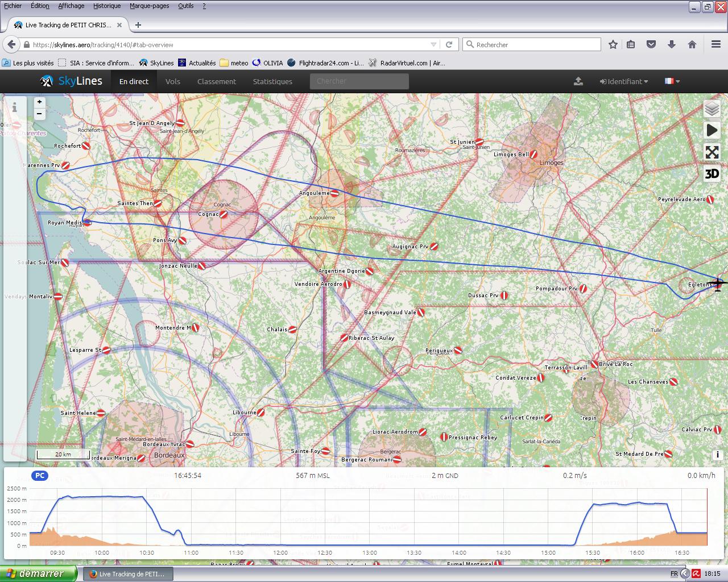Click the barogram near 16:00 altitude plateau

pos(637,503)
